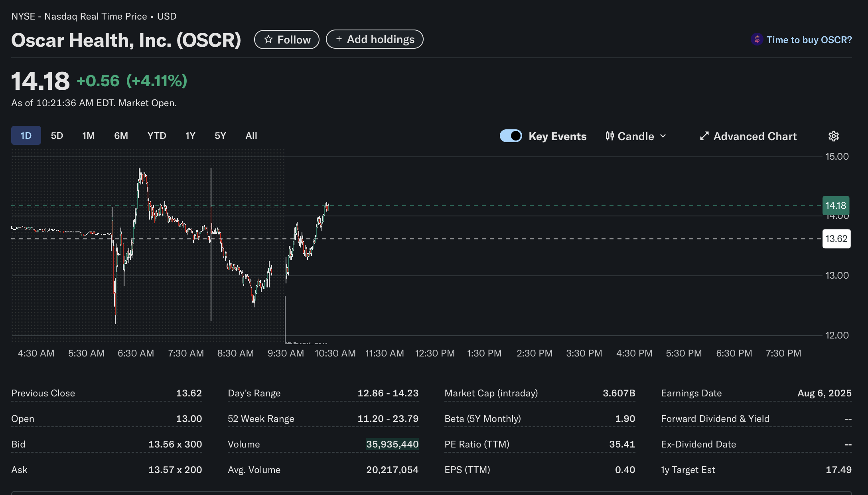Select the 6M chart range

tap(121, 135)
